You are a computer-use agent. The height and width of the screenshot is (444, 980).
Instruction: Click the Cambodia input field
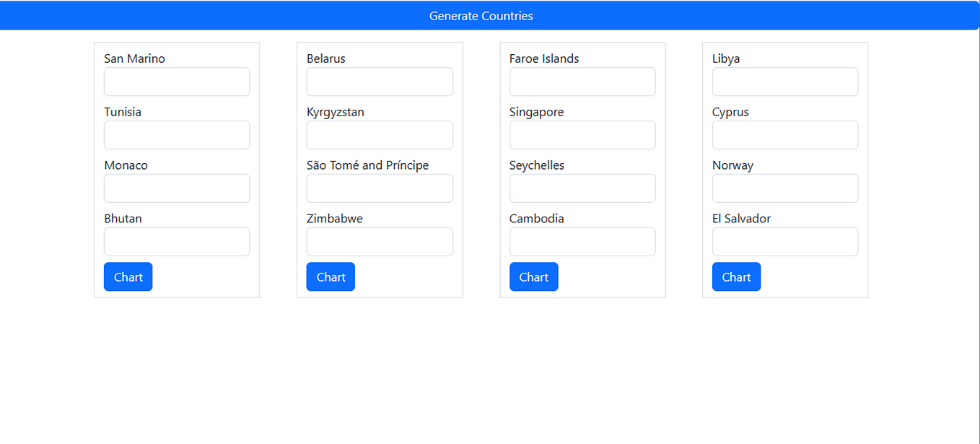tap(582, 241)
